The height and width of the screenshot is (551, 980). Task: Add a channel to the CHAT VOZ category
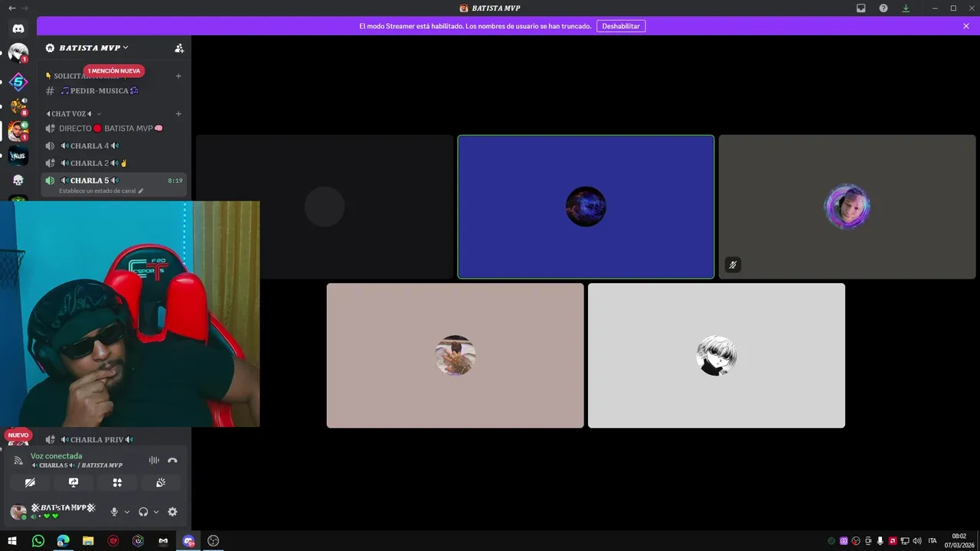pos(178,114)
